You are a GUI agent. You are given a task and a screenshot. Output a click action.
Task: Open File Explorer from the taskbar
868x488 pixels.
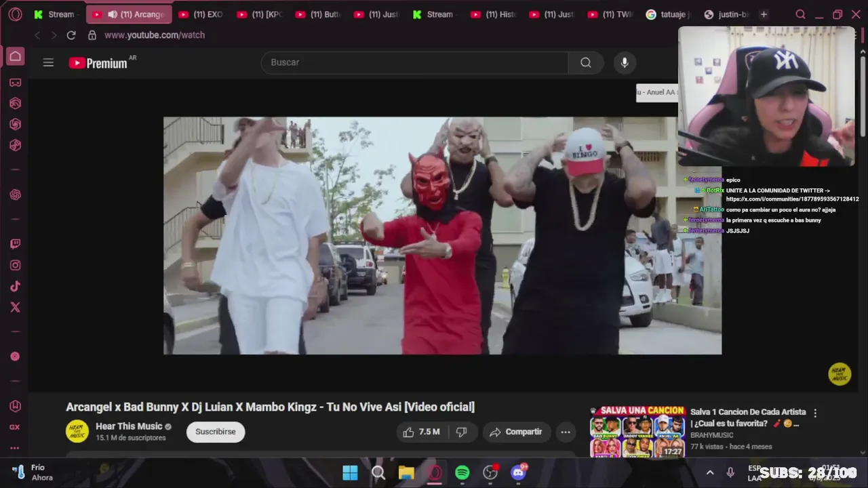(x=406, y=472)
